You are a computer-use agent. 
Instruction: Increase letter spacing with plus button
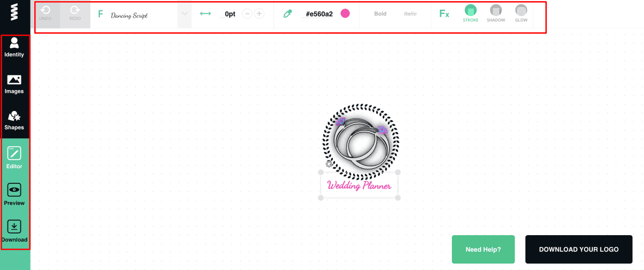tap(259, 14)
